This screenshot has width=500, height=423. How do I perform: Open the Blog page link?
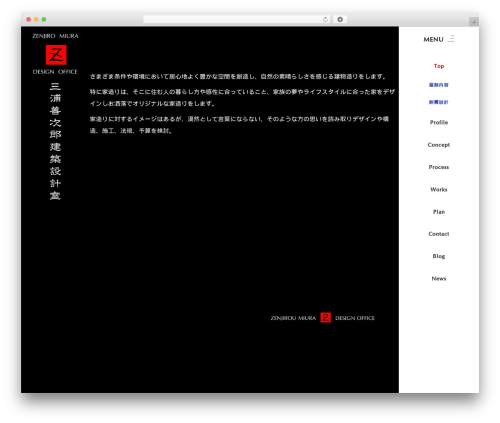pyautogui.click(x=439, y=256)
